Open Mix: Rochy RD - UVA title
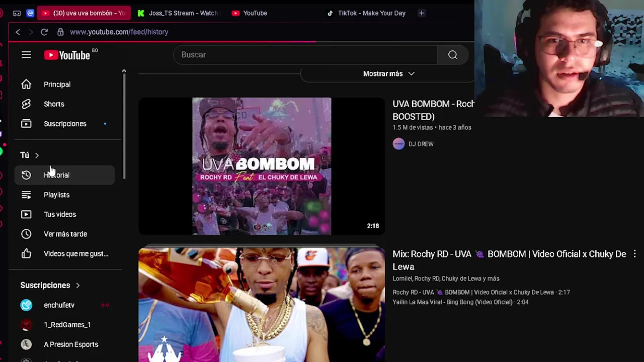Screen dimensions: 644x362 pos(509,260)
